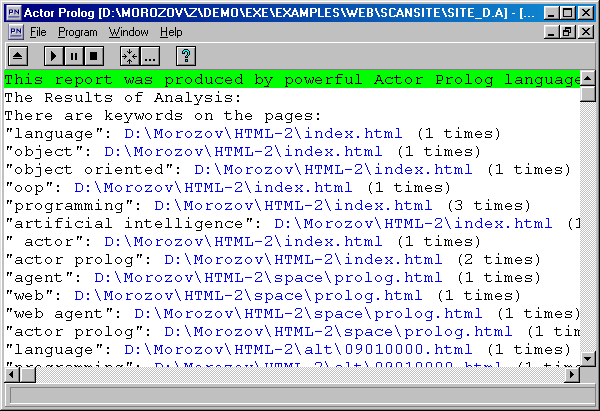Pause program execution in the toolbar
Image resolution: width=600 pixels, height=411 pixels.
(x=74, y=56)
